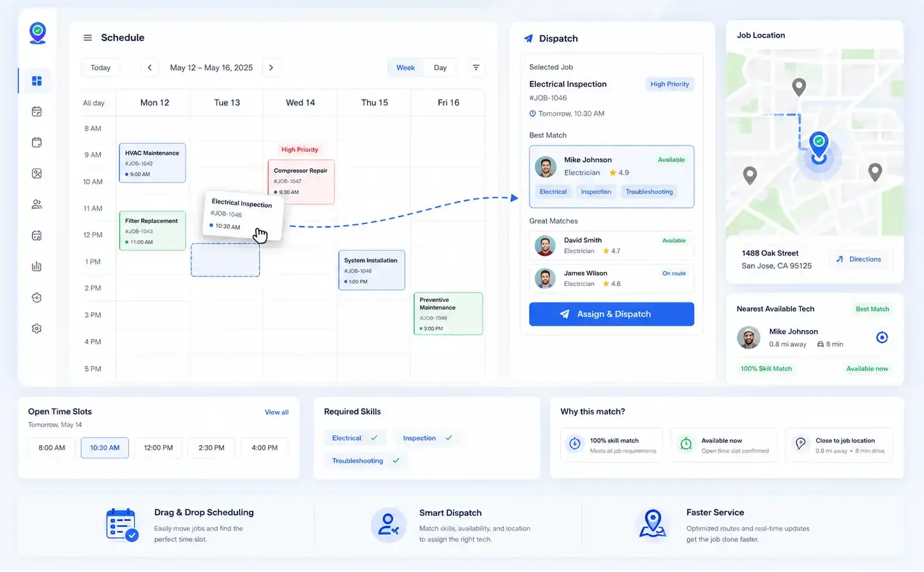Click Assign & Dispatch button
This screenshot has height=572, width=924.
[x=611, y=314]
